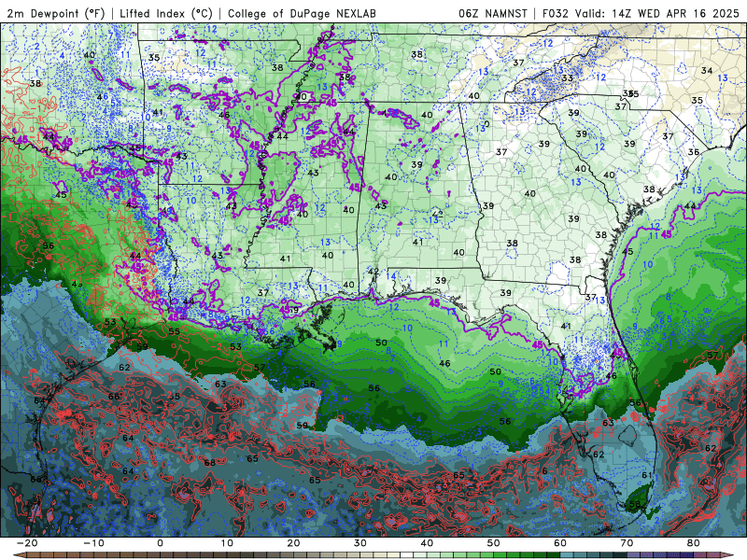747x560 pixels.
Task: Click the -20 label on the color scale
Action: click(27, 543)
